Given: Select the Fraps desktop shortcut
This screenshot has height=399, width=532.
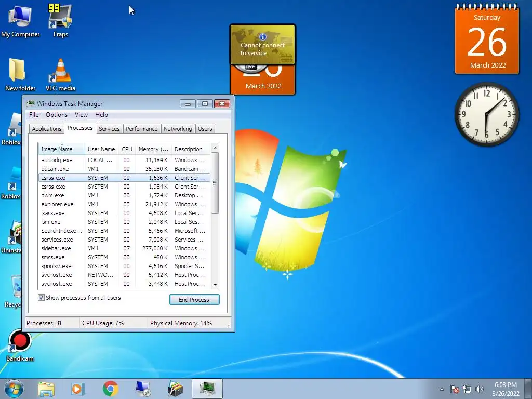Looking at the screenshot, I should (x=60, y=21).
